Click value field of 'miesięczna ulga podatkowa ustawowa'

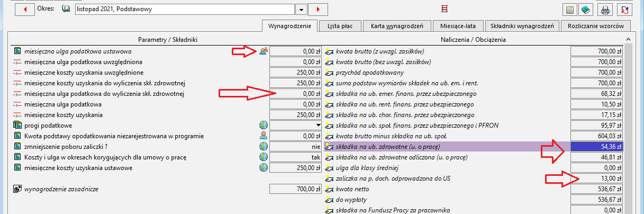[296, 51]
